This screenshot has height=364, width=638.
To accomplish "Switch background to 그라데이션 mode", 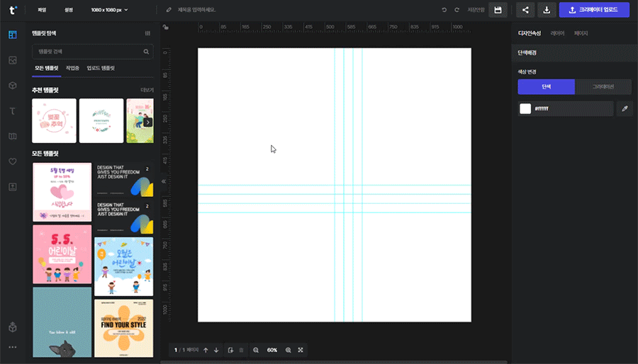I will pyautogui.click(x=602, y=86).
